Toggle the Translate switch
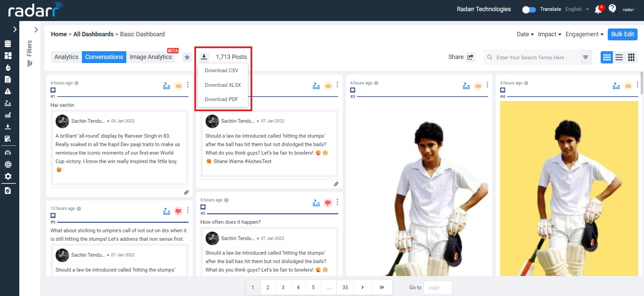The image size is (644, 296). tap(529, 9)
